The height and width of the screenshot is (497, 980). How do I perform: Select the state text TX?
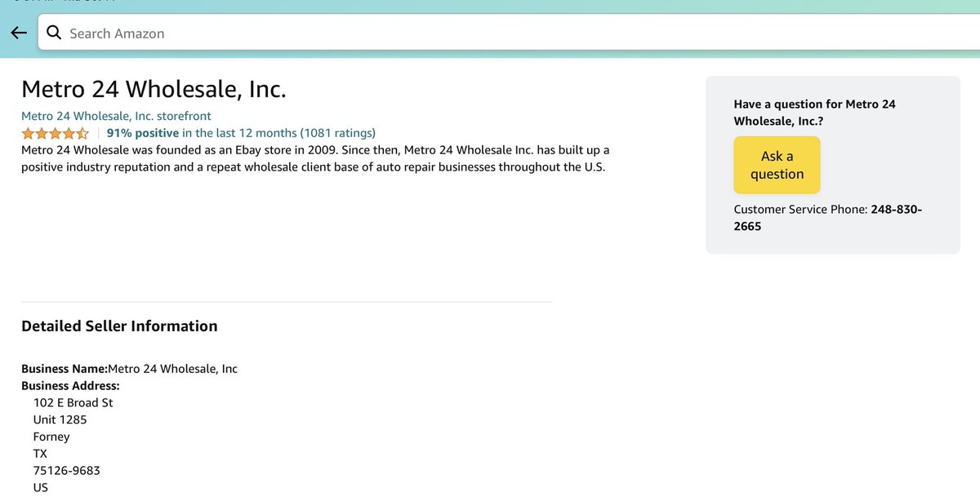40,454
